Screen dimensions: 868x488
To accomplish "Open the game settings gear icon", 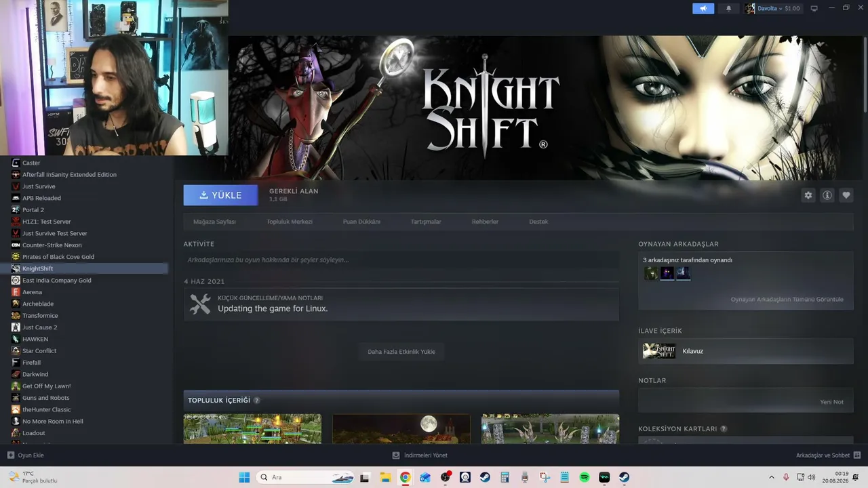I will 808,195.
